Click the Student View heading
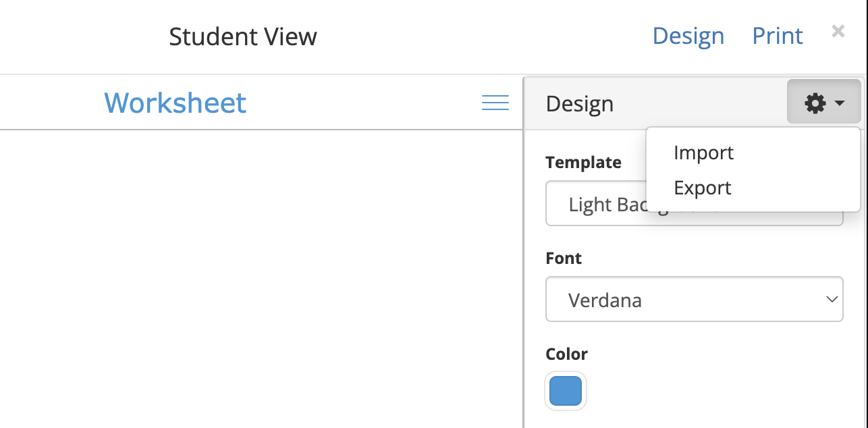This screenshot has height=428, width=868. pos(243,36)
